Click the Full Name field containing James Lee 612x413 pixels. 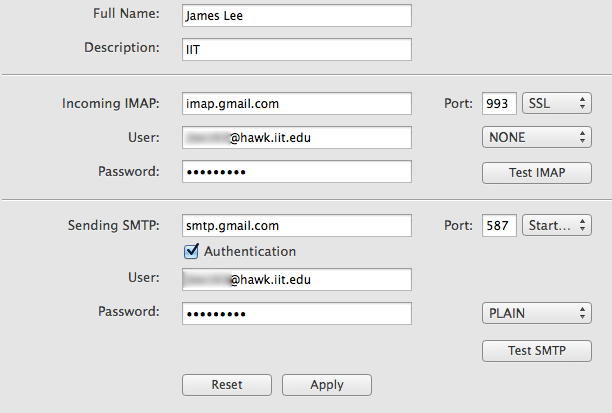tap(297, 15)
